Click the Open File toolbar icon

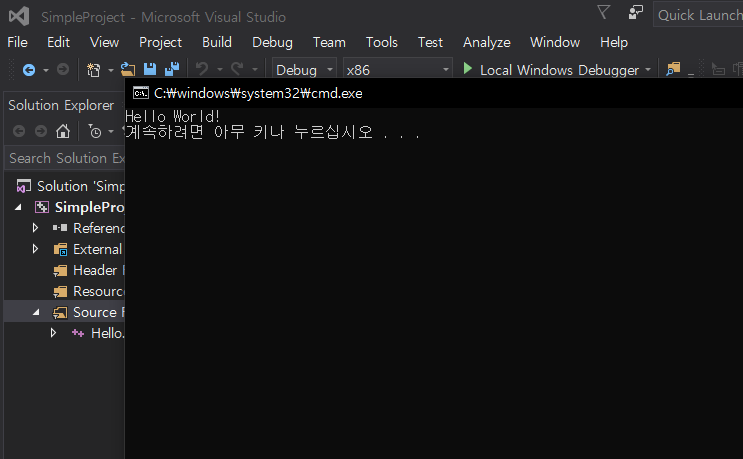coord(127,70)
